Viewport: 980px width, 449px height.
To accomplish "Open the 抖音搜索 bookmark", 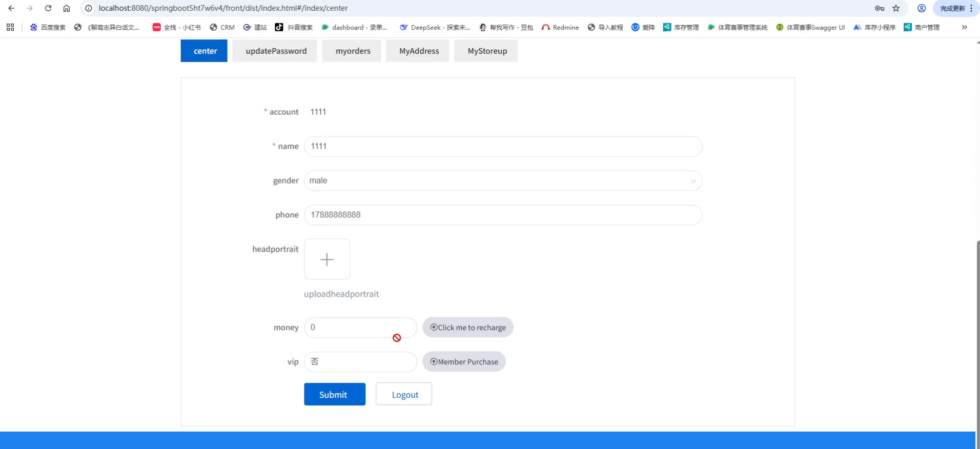I will tap(294, 27).
